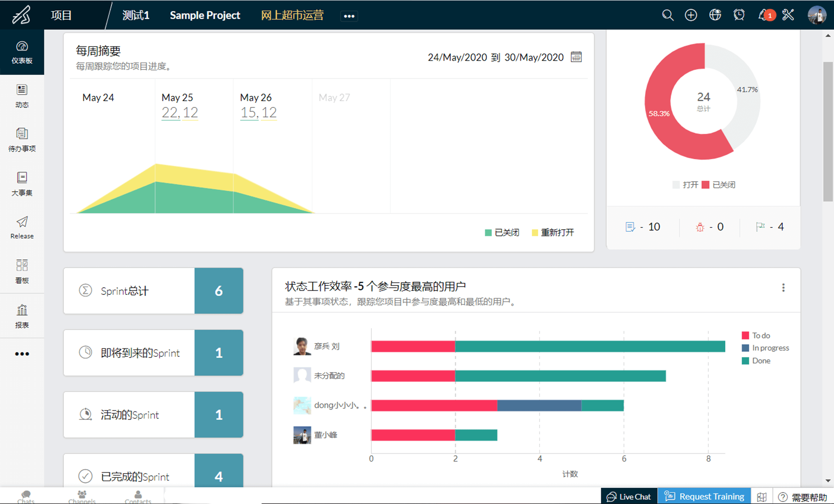Select the Sample Project tab
Image resolution: width=834 pixels, height=504 pixels.
point(204,15)
